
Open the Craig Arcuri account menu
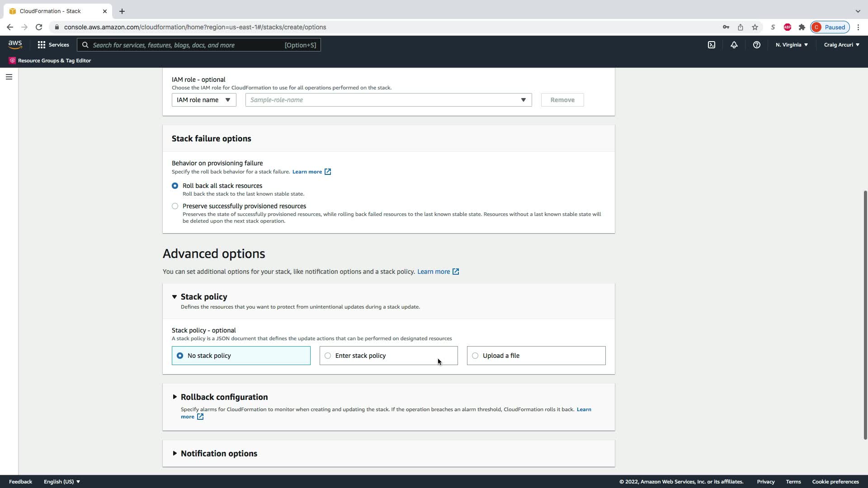(841, 45)
